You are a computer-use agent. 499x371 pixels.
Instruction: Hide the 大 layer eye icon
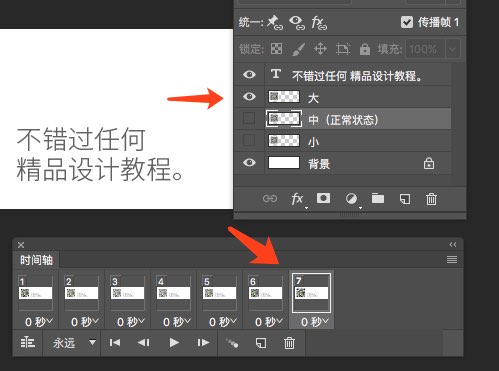pos(249,97)
